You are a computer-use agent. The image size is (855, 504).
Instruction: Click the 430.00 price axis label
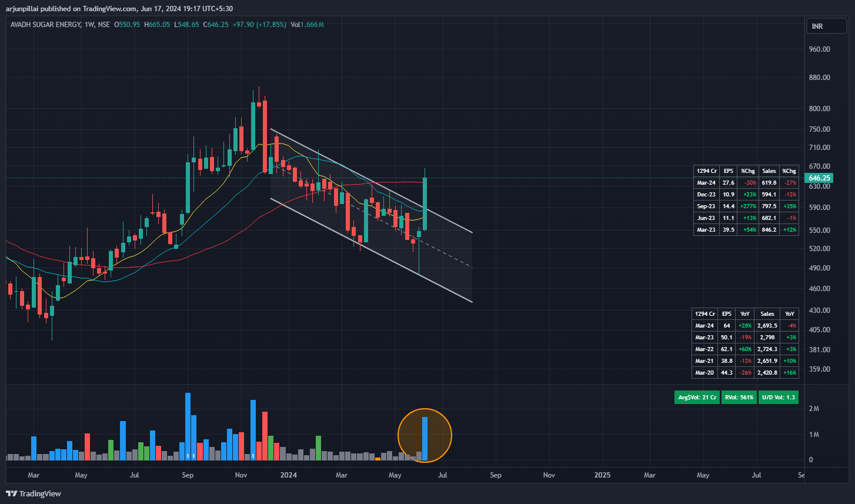point(819,311)
